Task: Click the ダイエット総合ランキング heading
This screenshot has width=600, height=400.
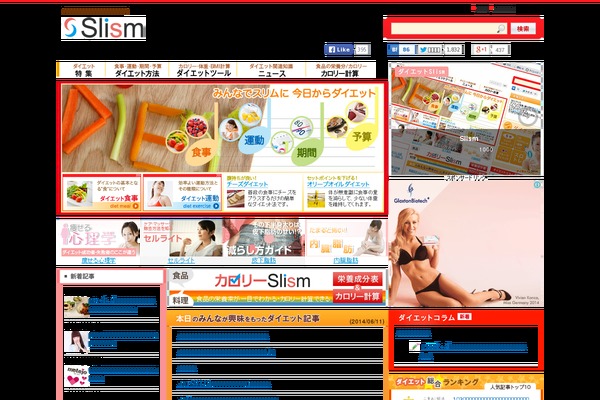Action: [x=437, y=382]
